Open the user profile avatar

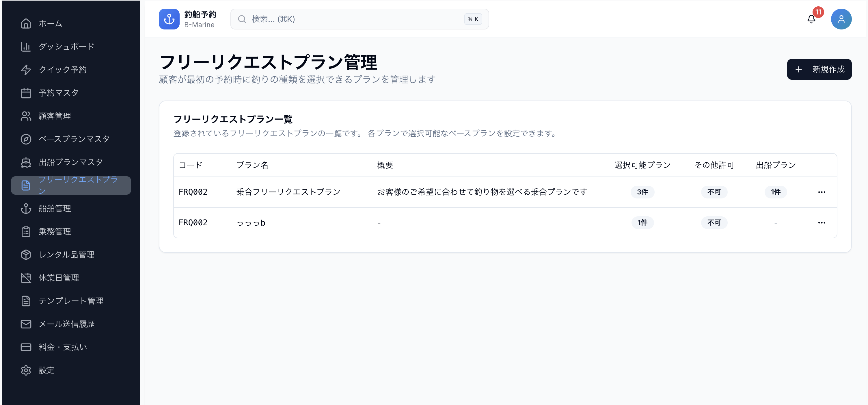coord(841,19)
